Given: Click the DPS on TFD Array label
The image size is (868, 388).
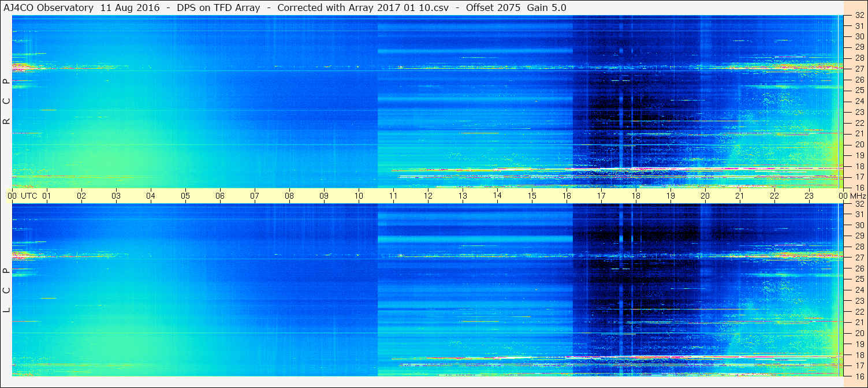Looking at the screenshot, I should [219, 8].
